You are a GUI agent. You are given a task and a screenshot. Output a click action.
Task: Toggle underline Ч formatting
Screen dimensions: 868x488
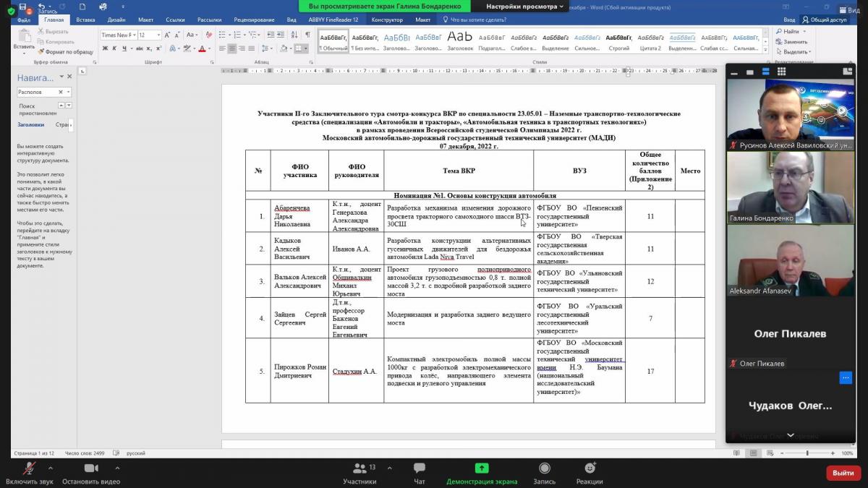[124, 48]
